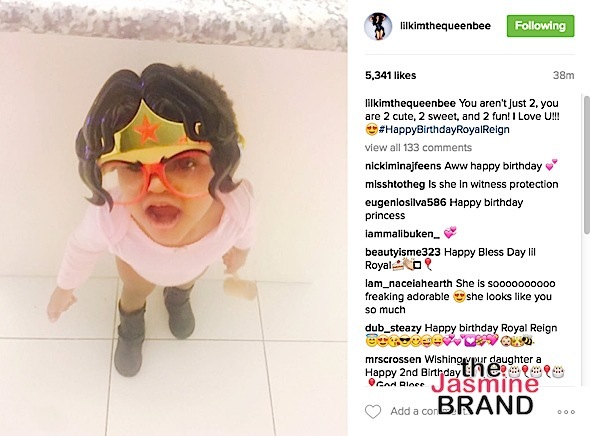Visit nickiminajfeens commenter profile
The width and height of the screenshot is (590, 436).
click(403, 166)
